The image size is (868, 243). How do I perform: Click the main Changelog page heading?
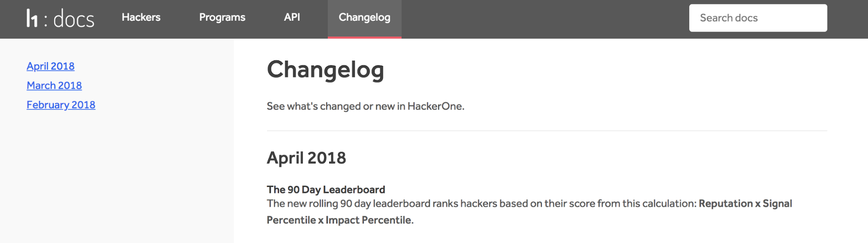pos(325,70)
